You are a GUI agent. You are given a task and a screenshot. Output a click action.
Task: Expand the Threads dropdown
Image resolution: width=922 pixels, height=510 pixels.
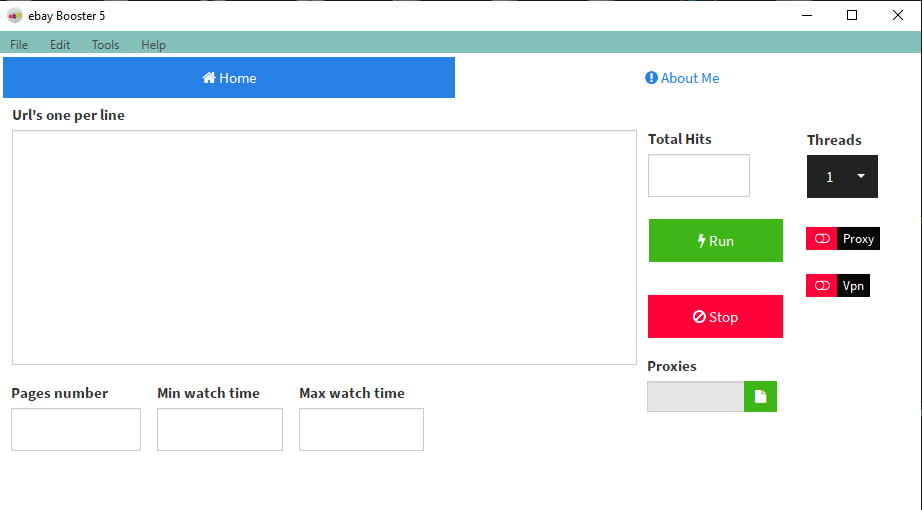pos(842,176)
